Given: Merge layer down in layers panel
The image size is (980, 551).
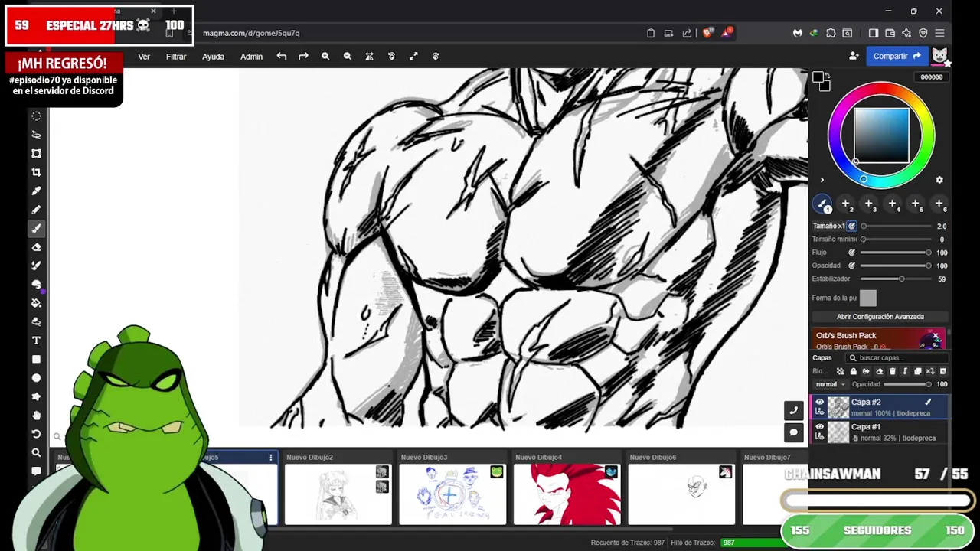Looking at the screenshot, I should (x=905, y=371).
